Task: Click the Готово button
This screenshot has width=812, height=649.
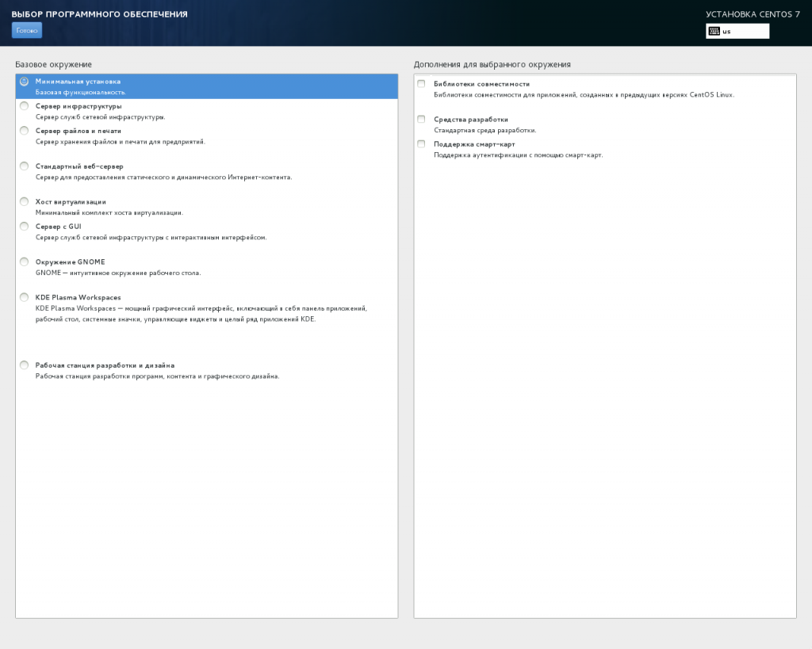Action: click(x=27, y=30)
